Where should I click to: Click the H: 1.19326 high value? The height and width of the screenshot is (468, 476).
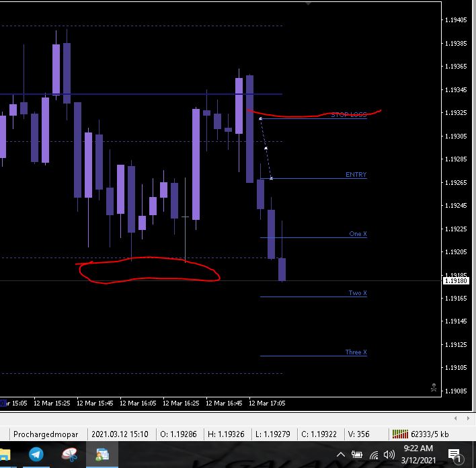tap(226, 434)
